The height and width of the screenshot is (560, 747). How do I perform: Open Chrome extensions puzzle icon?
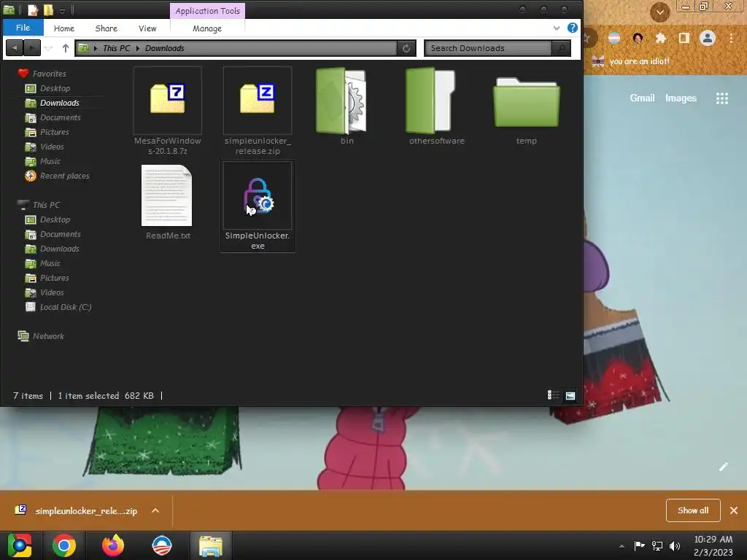tap(660, 38)
